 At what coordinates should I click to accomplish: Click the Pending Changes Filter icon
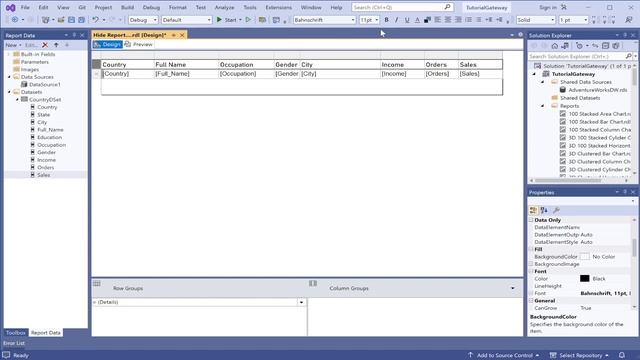point(579,46)
